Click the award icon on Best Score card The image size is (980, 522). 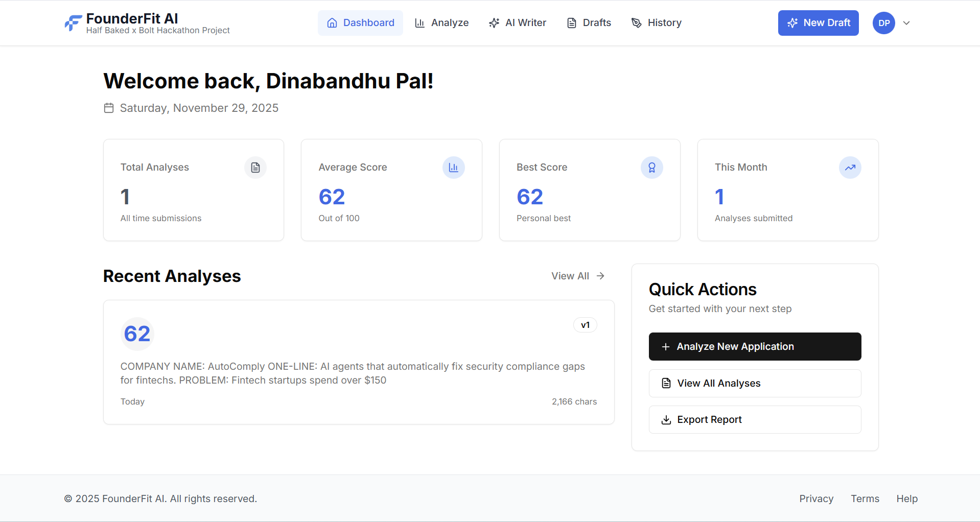click(x=651, y=167)
